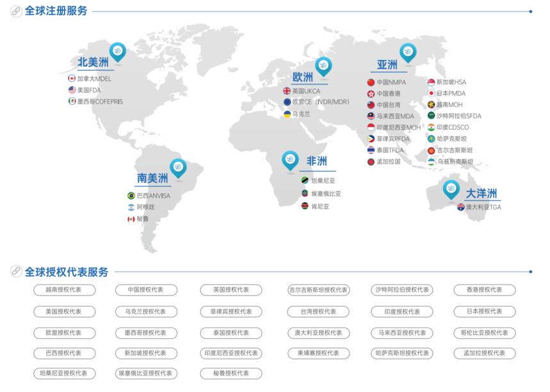
Task: Click the link icon beside 全球注册服务
Action: 16,12
